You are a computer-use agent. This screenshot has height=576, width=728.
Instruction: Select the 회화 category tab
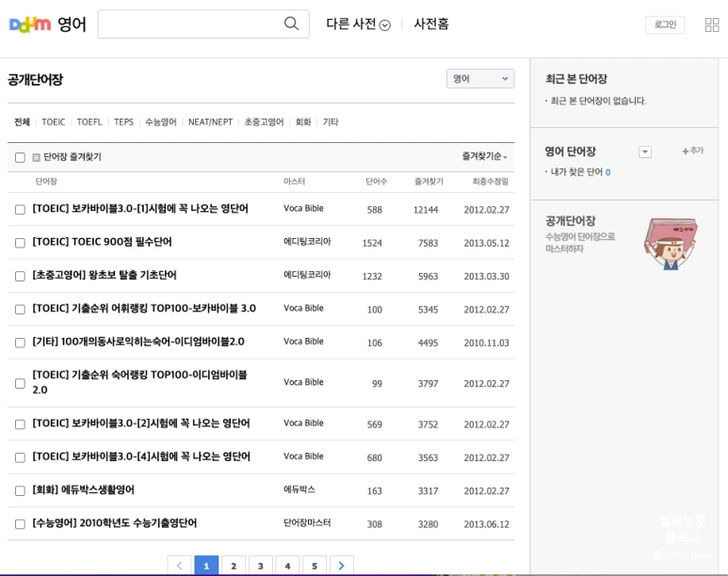[x=303, y=122]
